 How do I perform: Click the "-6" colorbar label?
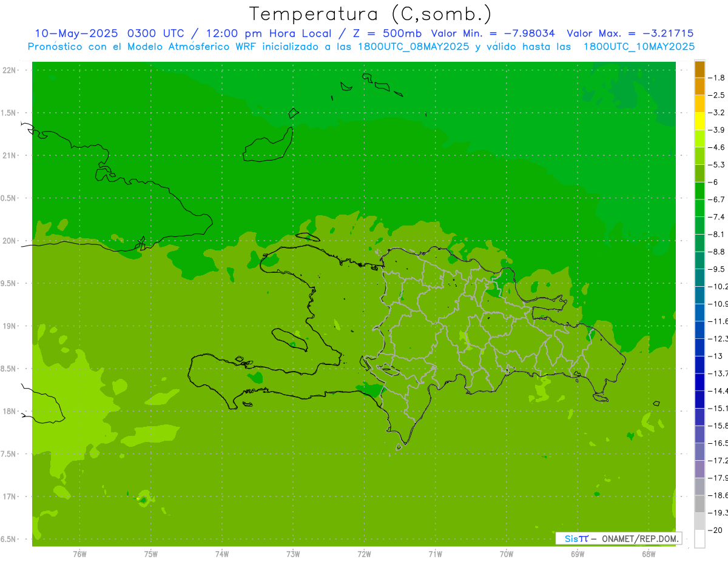714,182
